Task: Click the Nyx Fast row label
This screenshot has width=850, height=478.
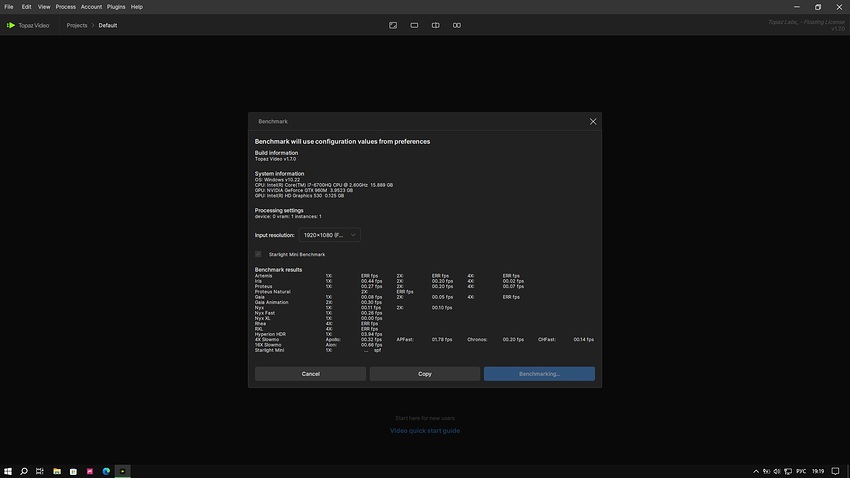Action: pyautogui.click(x=265, y=313)
